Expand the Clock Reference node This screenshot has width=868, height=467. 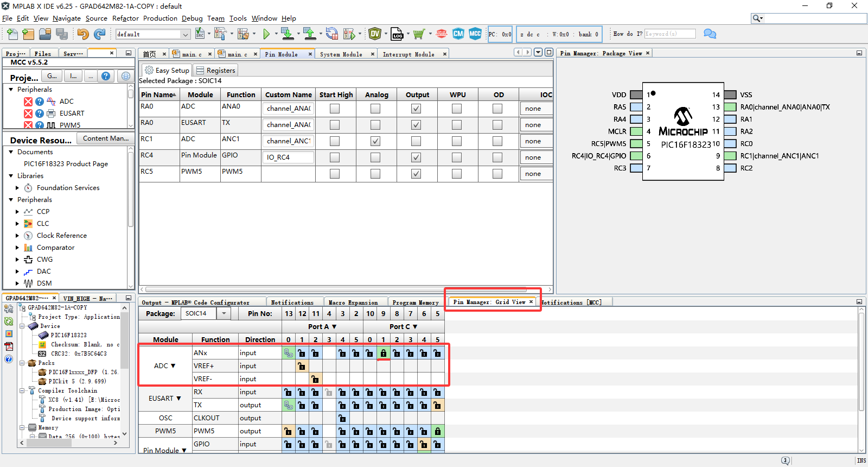(17, 236)
